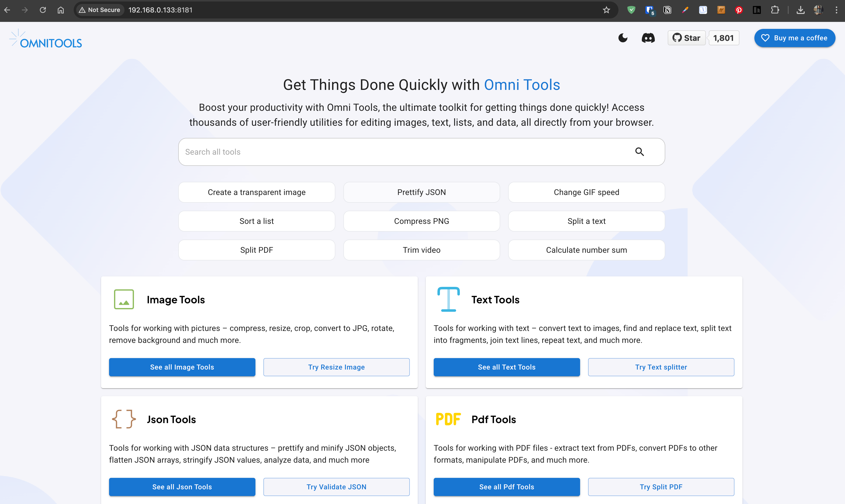Click the magnifier search icon
The image size is (845, 504).
(640, 152)
